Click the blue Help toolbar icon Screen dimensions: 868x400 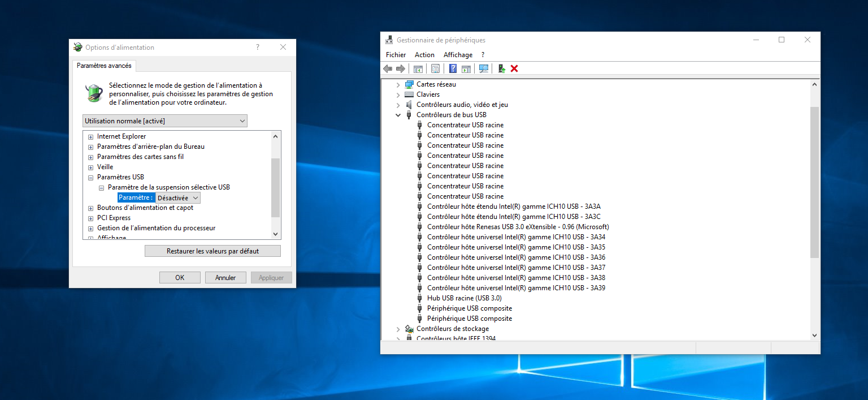[x=453, y=68]
